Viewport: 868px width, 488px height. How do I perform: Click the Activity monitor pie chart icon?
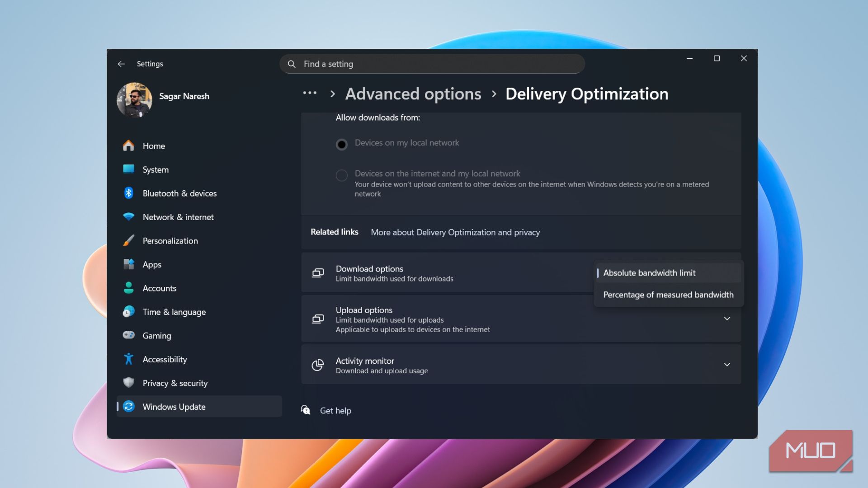[x=318, y=365]
